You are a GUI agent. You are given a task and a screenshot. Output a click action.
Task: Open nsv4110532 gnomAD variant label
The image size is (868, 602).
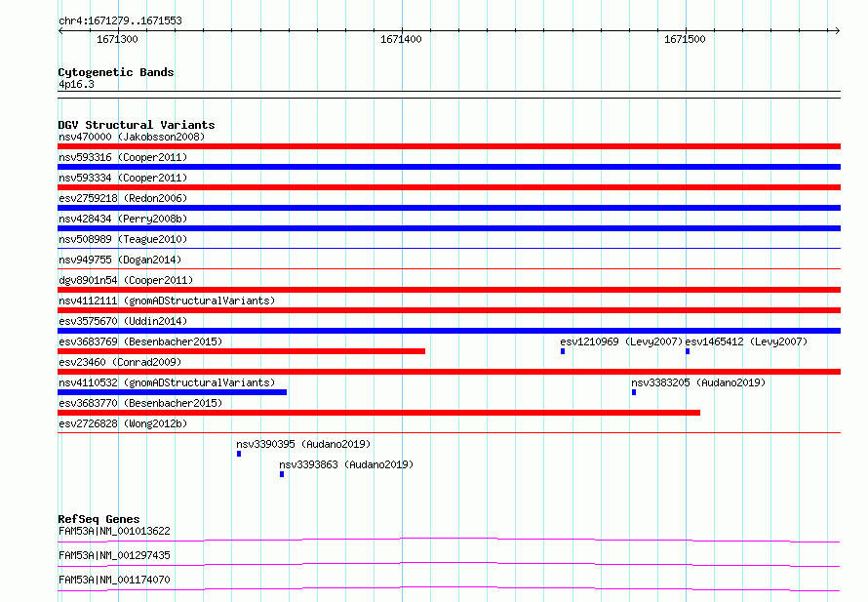167,382
